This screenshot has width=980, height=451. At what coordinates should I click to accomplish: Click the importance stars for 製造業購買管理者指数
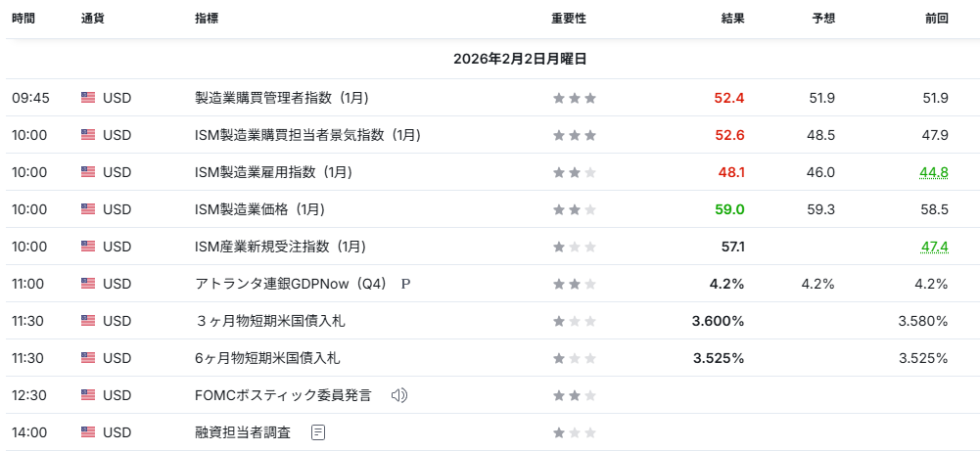(x=574, y=98)
